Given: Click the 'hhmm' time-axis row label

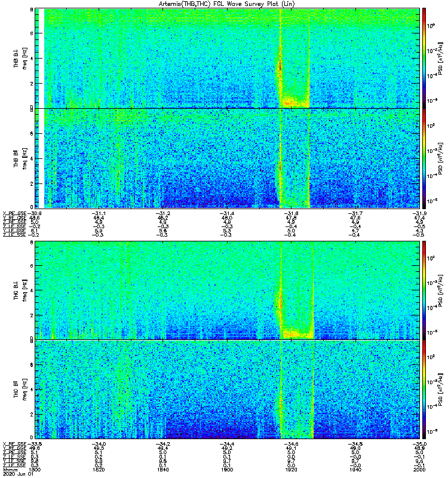Looking at the screenshot, I should click(10, 470).
